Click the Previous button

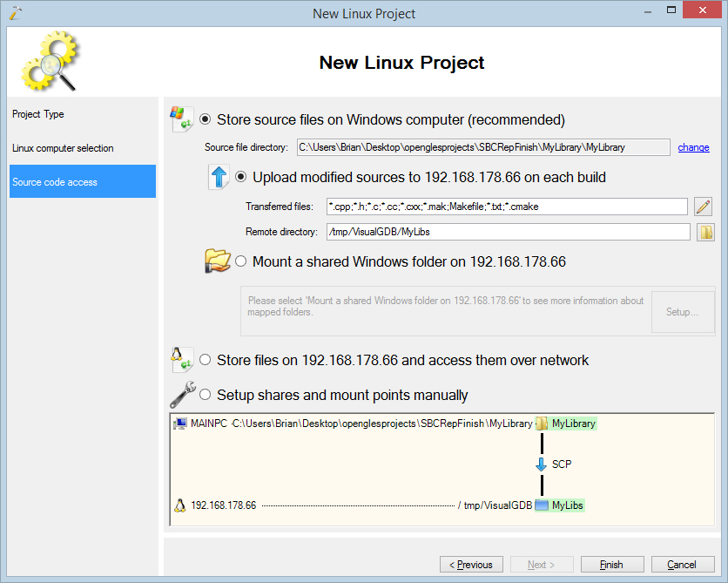pyautogui.click(x=471, y=565)
